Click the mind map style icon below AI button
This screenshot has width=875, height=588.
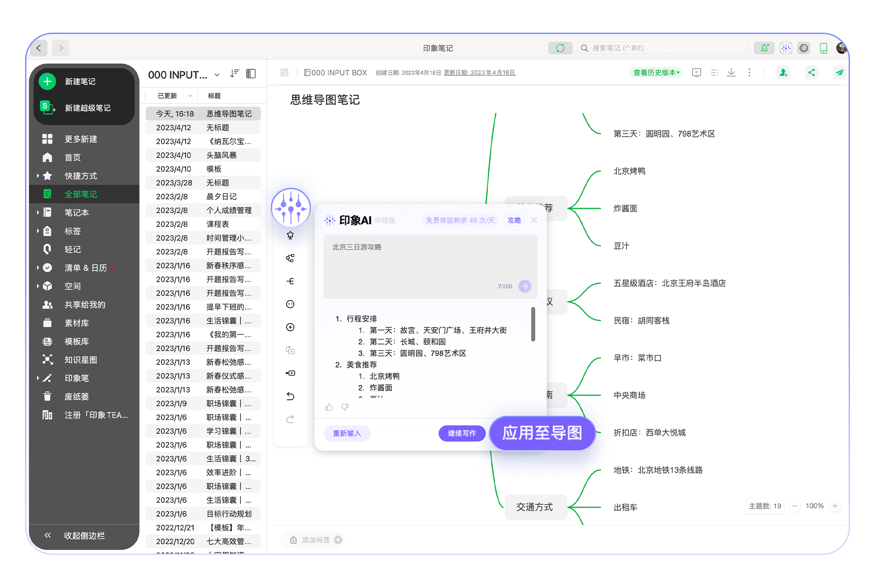[290, 235]
